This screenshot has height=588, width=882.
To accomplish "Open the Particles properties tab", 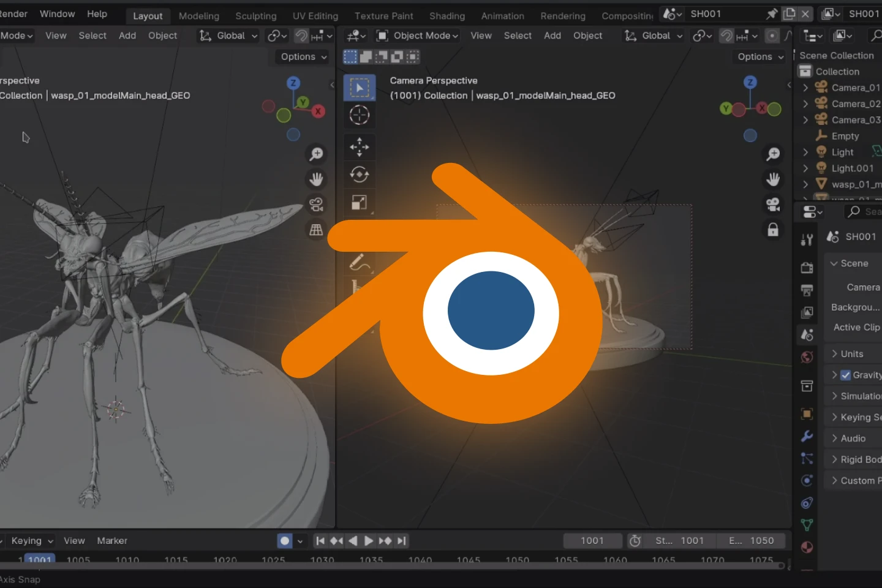I will pyautogui.click(x=807, y=458).
